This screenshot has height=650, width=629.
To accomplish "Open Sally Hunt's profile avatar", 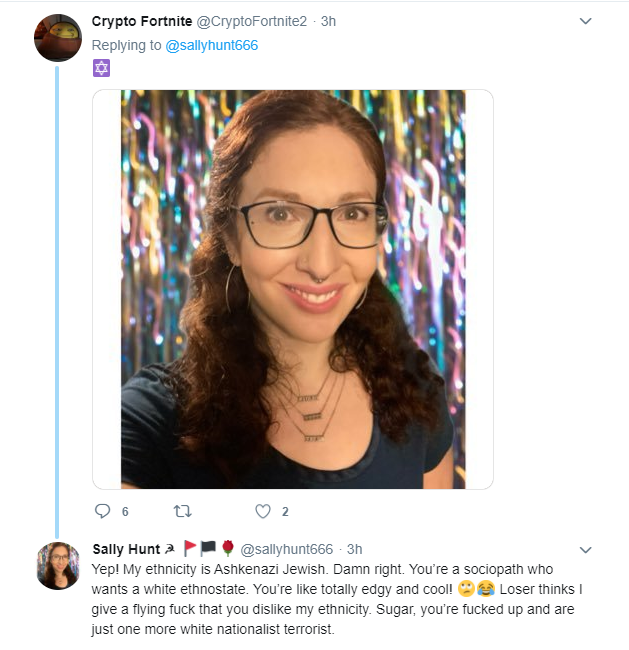I will [58, 565].
